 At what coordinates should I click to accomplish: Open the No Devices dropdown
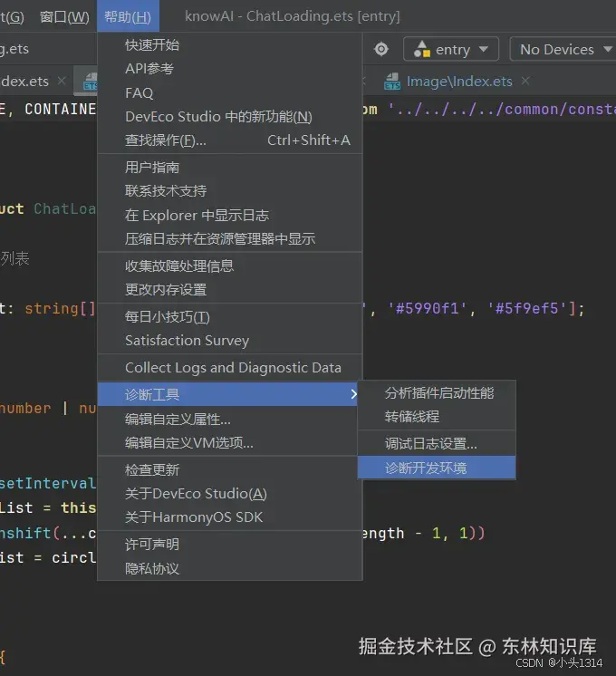pyautogui.click(x=564, y=49)
